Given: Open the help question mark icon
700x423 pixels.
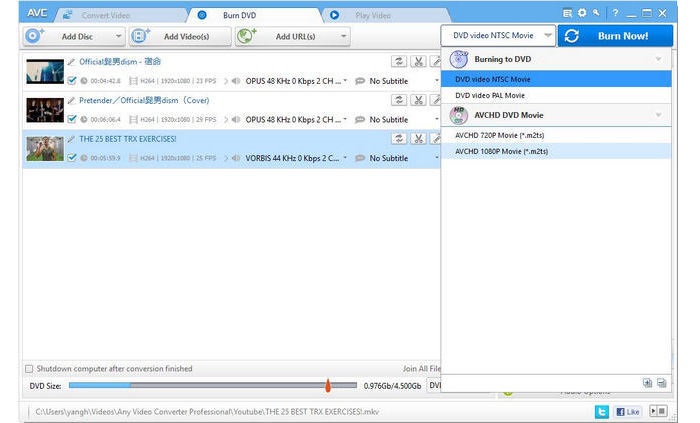Looking at the screenshot, I should (615, 13).
